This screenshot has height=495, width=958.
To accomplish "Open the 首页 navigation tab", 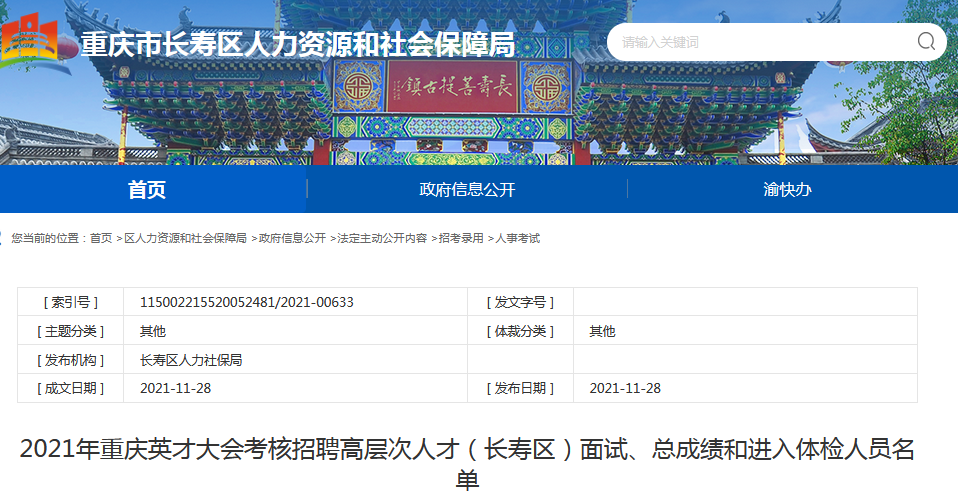I will (x=147, y=190).
